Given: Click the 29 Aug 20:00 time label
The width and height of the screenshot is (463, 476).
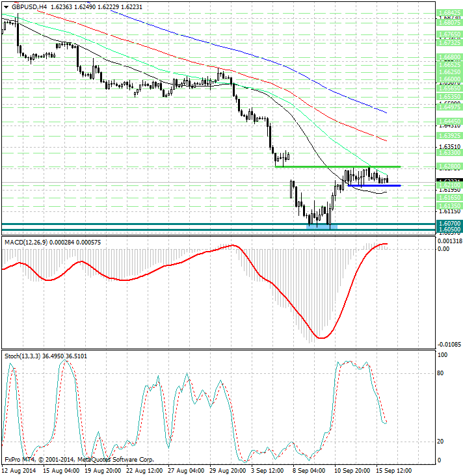Looking at the screenshot, I should 228,471.
